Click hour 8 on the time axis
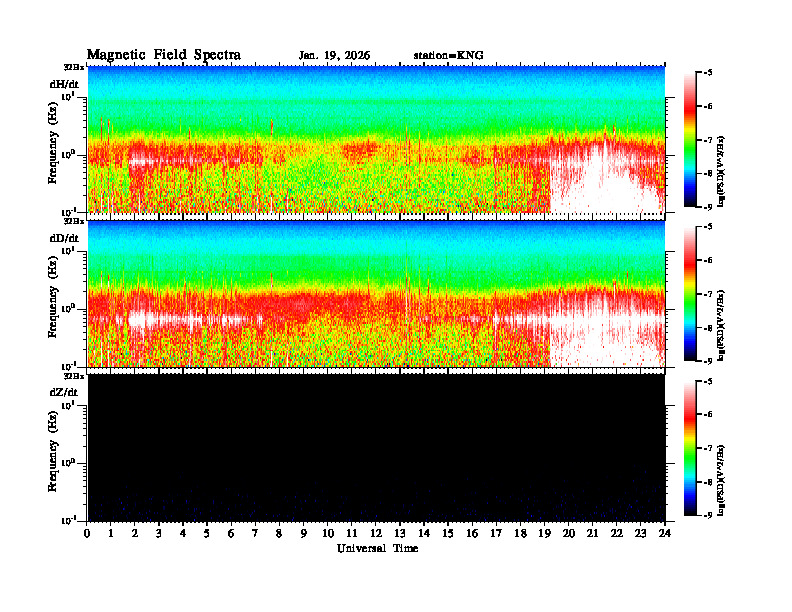The image size is (792, 612). pos(279,534)
